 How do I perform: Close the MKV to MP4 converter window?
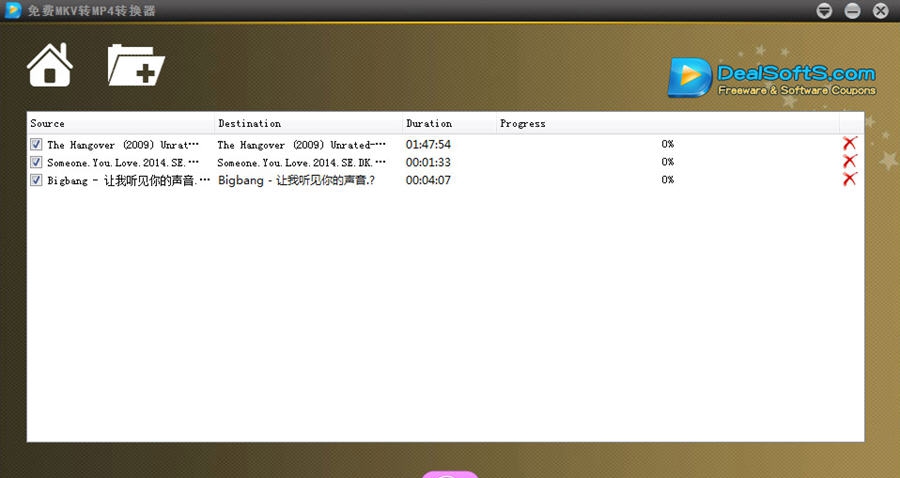coord(880,11)
